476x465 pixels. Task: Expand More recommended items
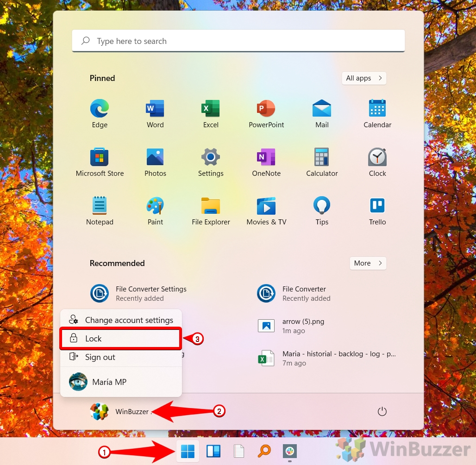pyautogui.click(x=368, y=263)
